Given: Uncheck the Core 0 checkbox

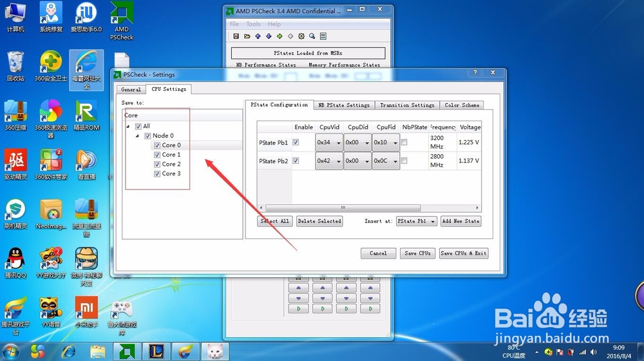Looking at the screenshot, I should point(157,145).
